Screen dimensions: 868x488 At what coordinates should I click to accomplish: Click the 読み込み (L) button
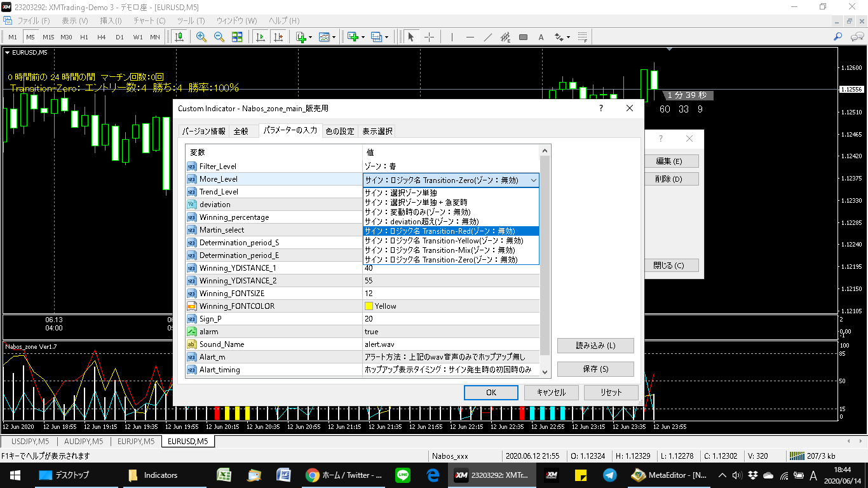pos(595,346)
